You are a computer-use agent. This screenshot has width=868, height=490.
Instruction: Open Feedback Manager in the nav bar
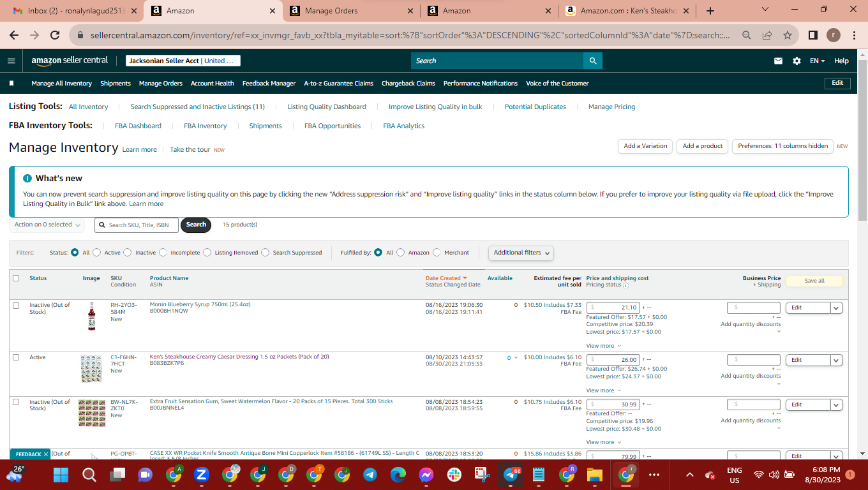pyautogui.click(x=269, y=84)
